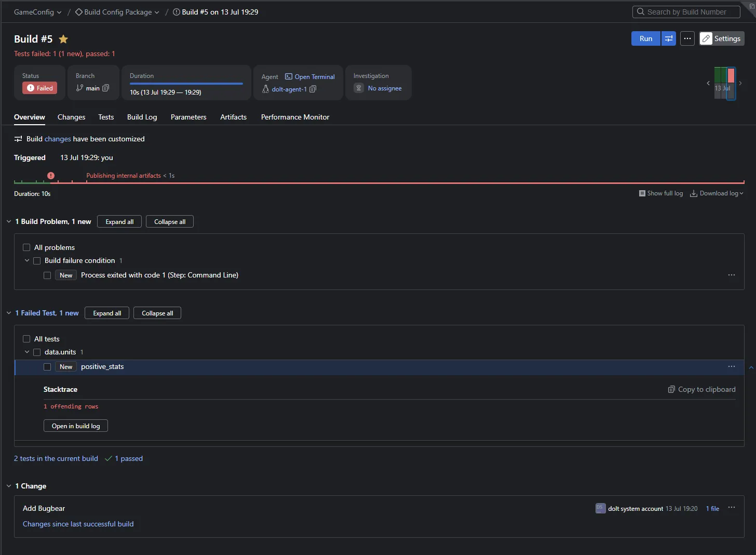The image size is (756, 555).
Task: Click the 1 Failed Test, 1 new heading
Action: (x=47, y=313)
